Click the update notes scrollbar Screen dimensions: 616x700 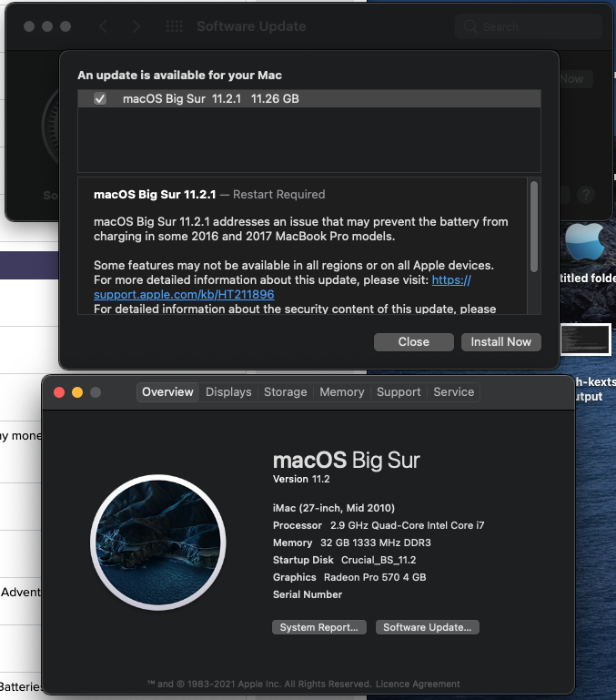(x=534, y=227)
